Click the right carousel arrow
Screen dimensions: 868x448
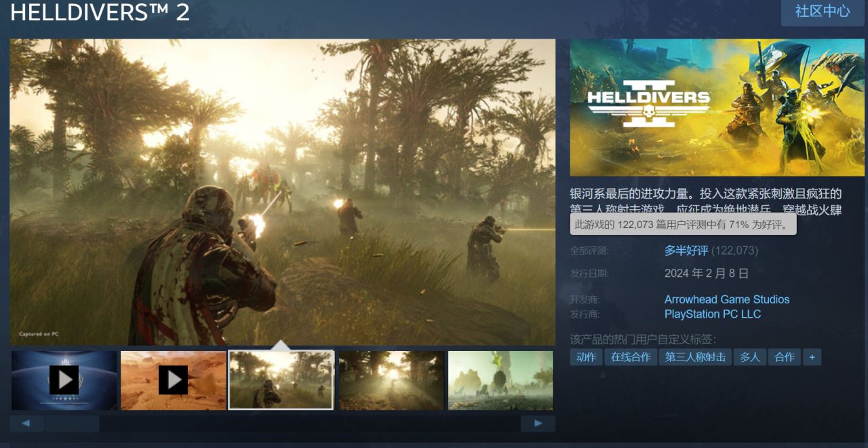538,423
